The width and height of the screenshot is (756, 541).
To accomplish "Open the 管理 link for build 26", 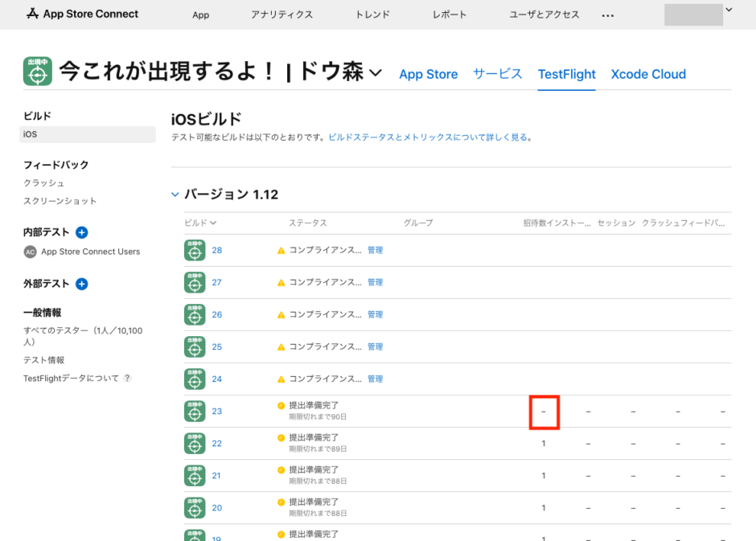I will [375, 314].
